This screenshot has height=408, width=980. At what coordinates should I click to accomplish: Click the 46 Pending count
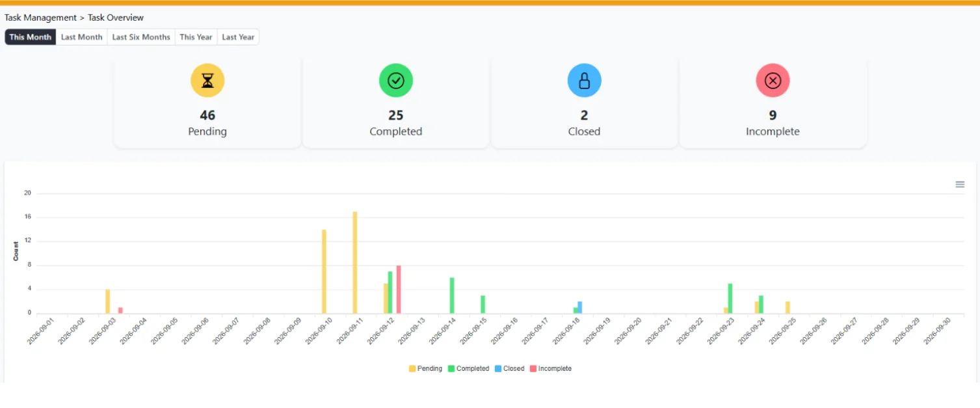coord(207,115)
